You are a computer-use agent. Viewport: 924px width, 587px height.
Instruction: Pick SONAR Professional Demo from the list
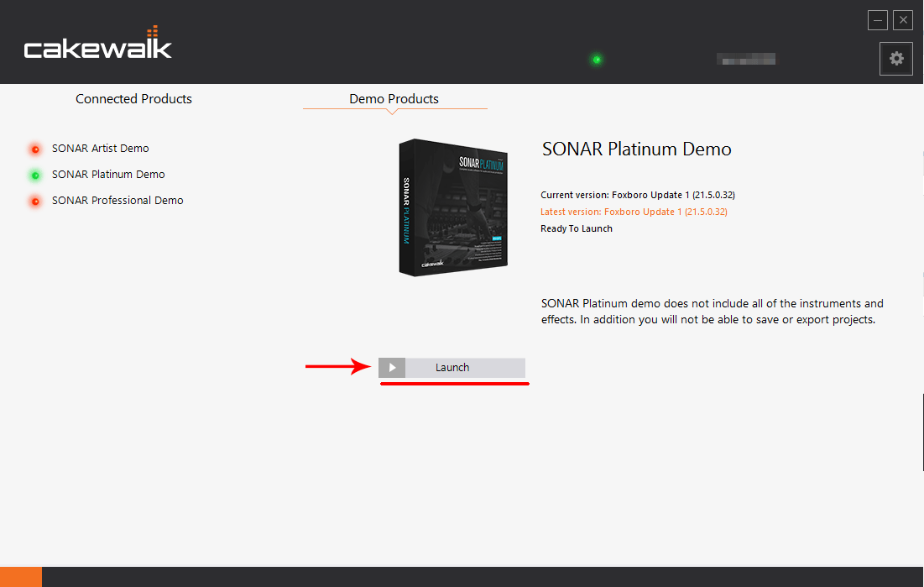coord(117,201)
